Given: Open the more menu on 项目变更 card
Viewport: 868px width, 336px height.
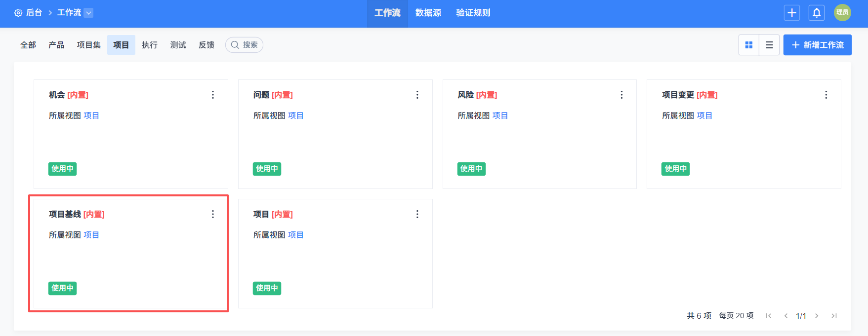Looking at the screenshot, I should (826, 95).
